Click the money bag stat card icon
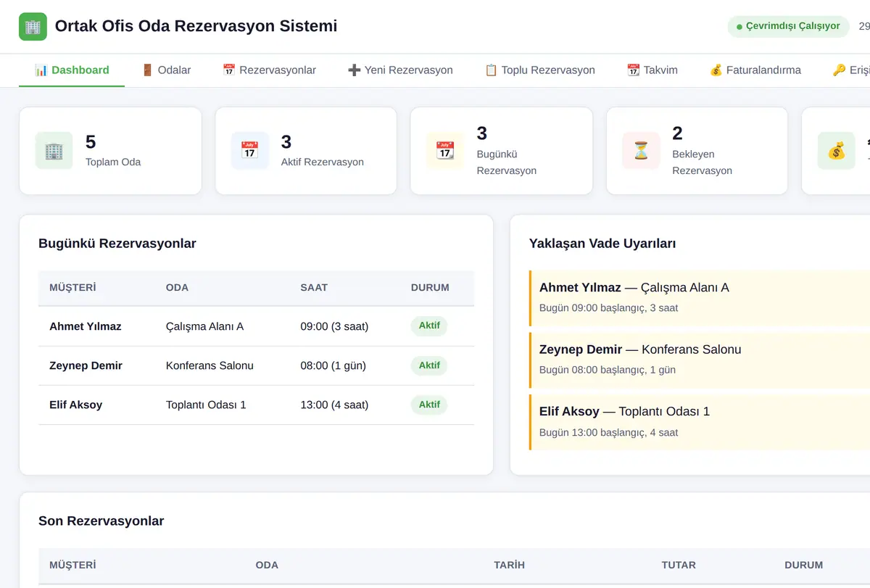870x588 pixels. click(837, 151)
